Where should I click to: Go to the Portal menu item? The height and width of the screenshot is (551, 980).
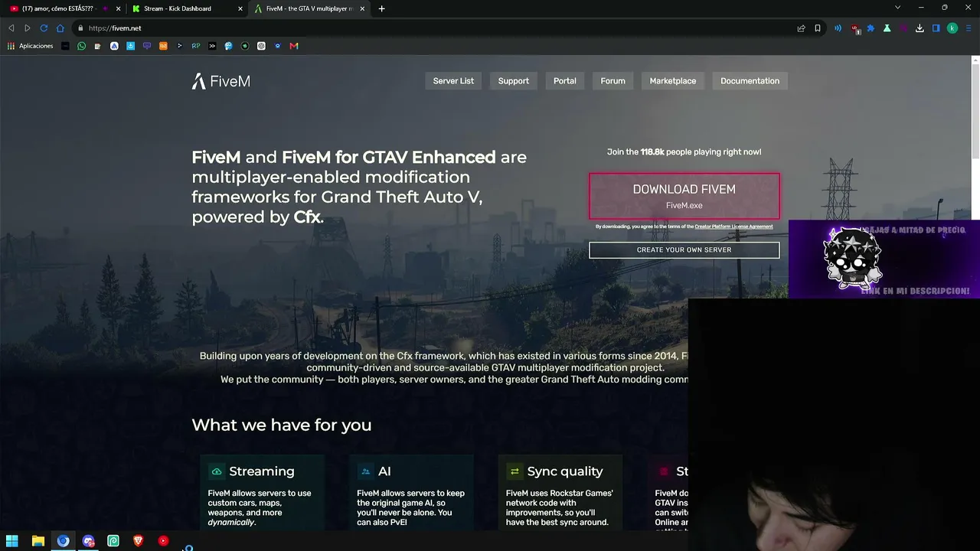565,81
